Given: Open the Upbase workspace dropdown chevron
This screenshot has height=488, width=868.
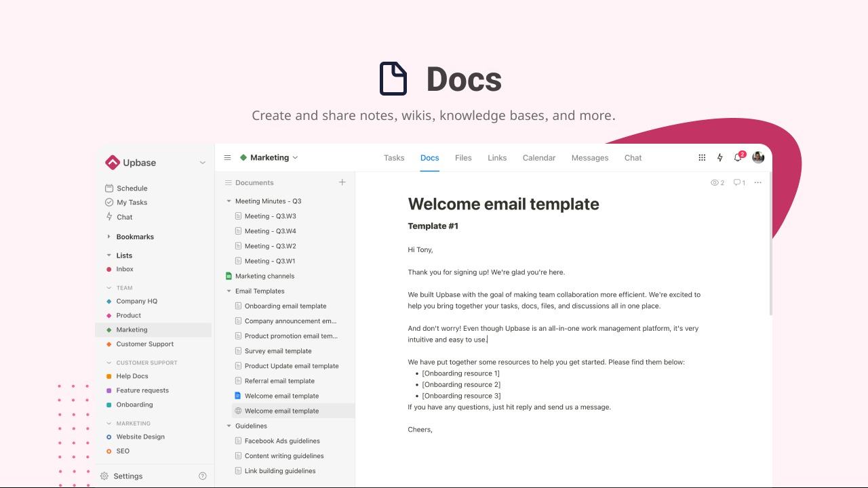Looking at the screenshot, I should tap(202, 163).
